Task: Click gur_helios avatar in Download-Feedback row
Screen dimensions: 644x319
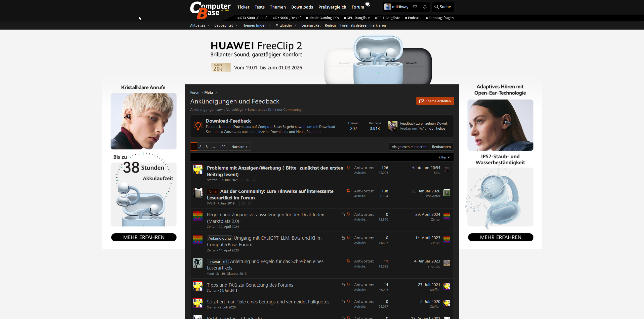Action: tap(392, 126)
